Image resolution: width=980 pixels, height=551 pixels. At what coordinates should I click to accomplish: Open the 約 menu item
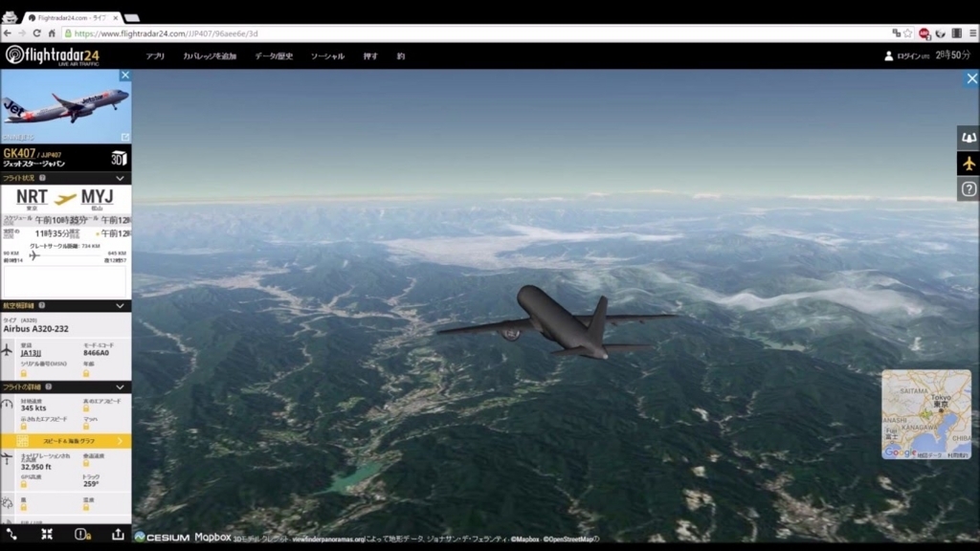(401, 56)
